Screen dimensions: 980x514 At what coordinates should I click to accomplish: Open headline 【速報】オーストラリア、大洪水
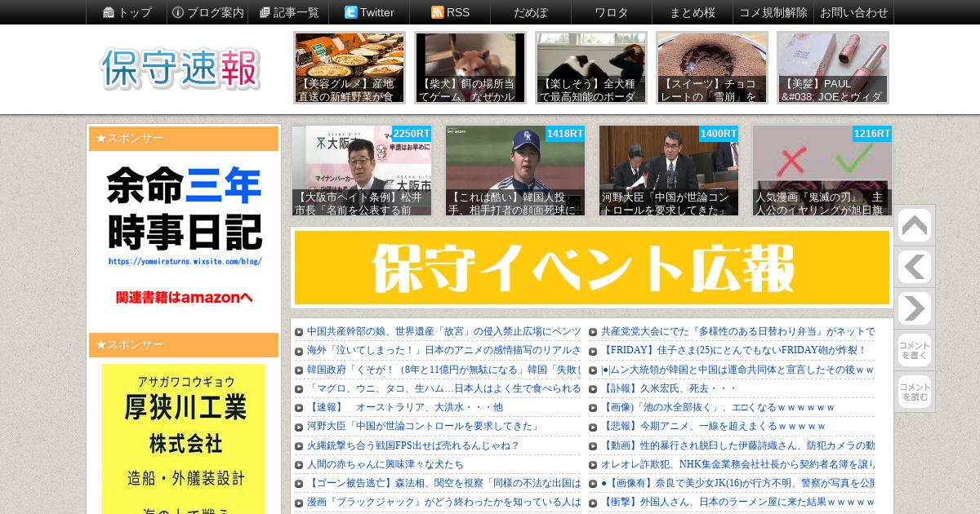pos(405,407)
